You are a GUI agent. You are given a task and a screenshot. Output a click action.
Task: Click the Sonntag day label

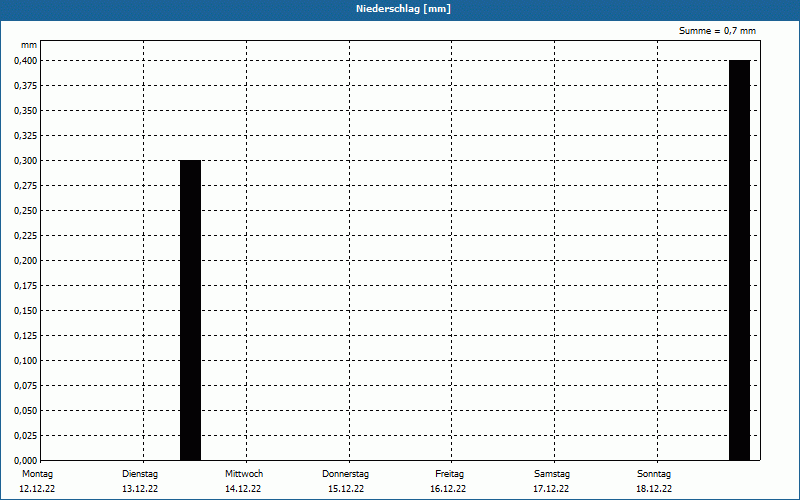click(x=654, y=474)
